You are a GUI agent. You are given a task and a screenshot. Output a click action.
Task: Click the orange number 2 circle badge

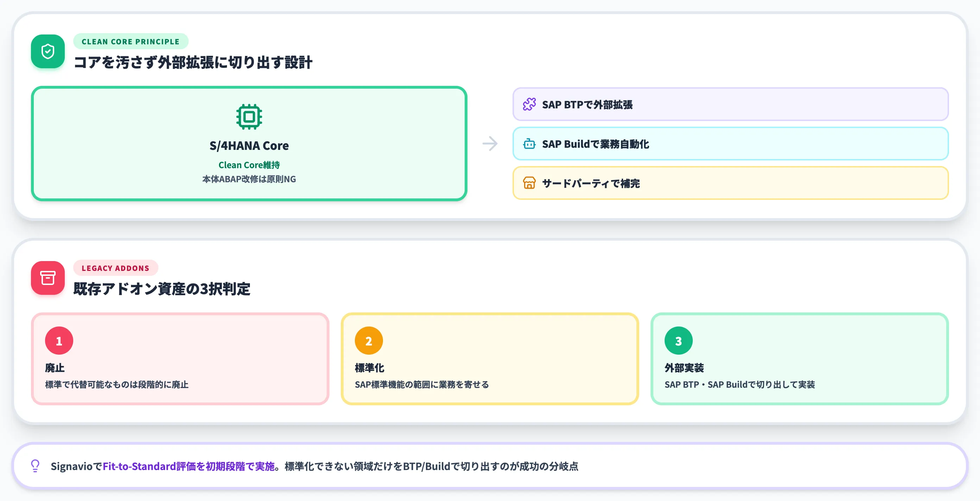tap(369, 341)
